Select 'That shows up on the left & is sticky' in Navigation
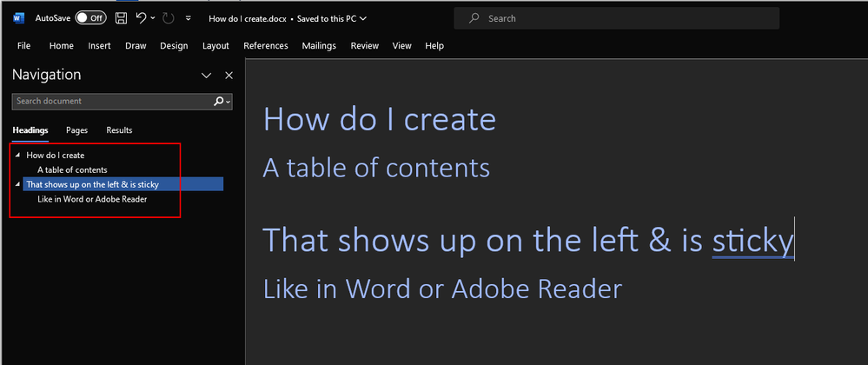Image resolution: width=868 pixels, height=365 pixels. pyautogui.click(x=123, y=184)
